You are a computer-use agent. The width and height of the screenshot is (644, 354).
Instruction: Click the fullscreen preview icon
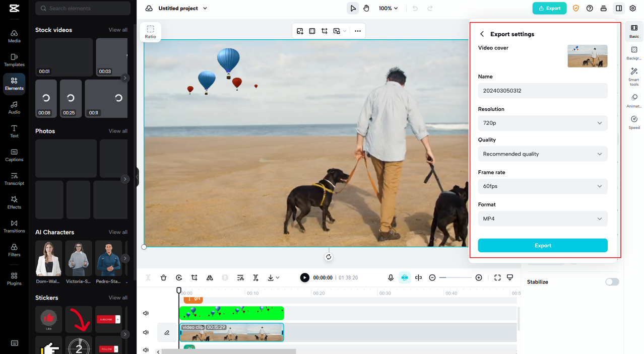497,277
